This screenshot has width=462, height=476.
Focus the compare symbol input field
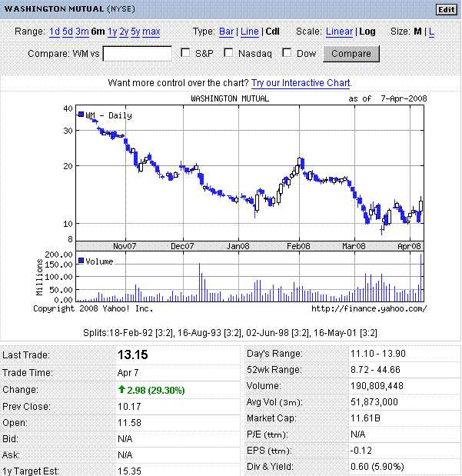coord(137,54)
